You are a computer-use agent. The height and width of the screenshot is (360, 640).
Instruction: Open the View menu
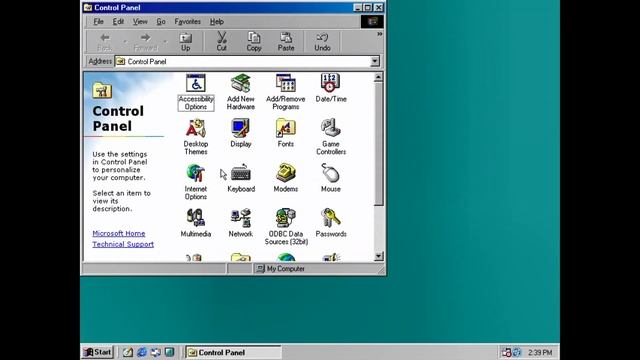pyautogui.click(x=140, y=22)
